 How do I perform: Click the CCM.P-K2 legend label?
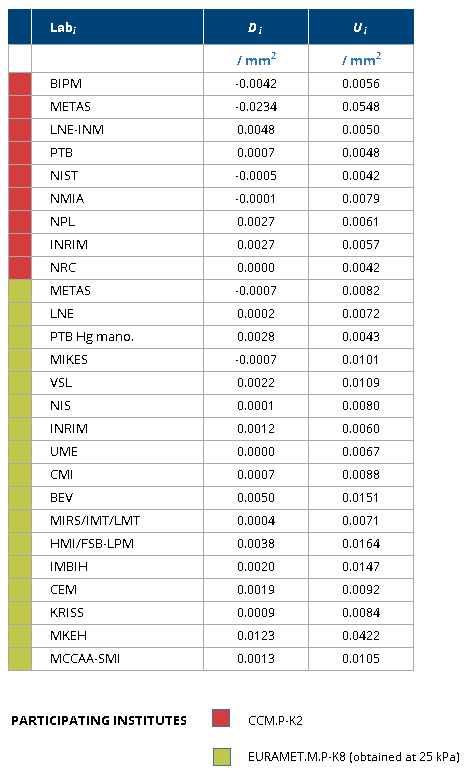pyautogui.click(x=275, y=720)
